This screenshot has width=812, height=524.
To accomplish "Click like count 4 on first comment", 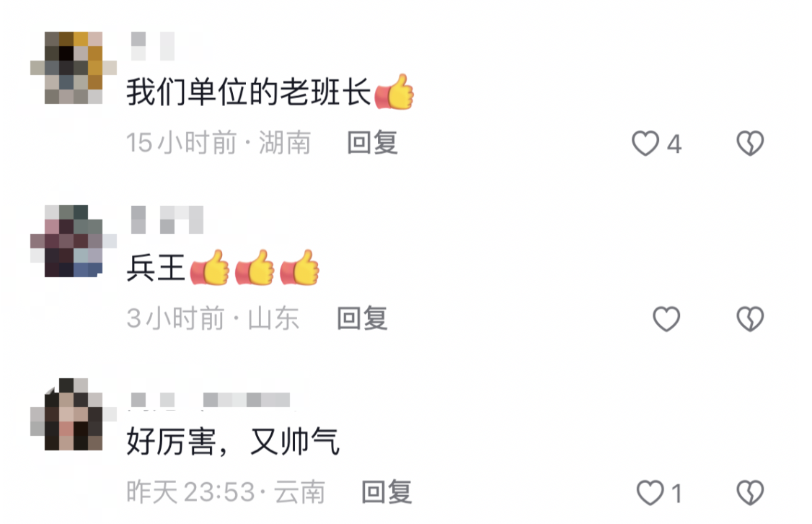I will point(674,144).
